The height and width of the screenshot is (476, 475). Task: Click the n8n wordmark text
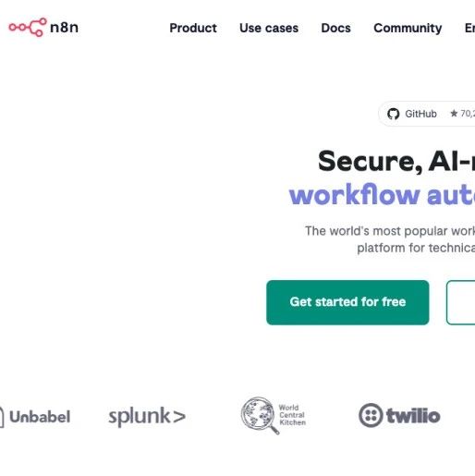(64, 28)
